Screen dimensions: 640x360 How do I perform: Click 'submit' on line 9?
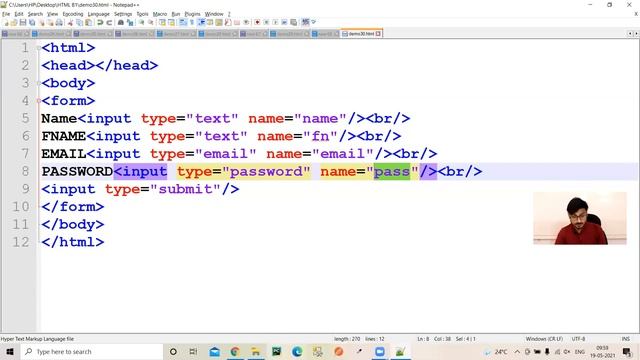[x=186, y=189]
